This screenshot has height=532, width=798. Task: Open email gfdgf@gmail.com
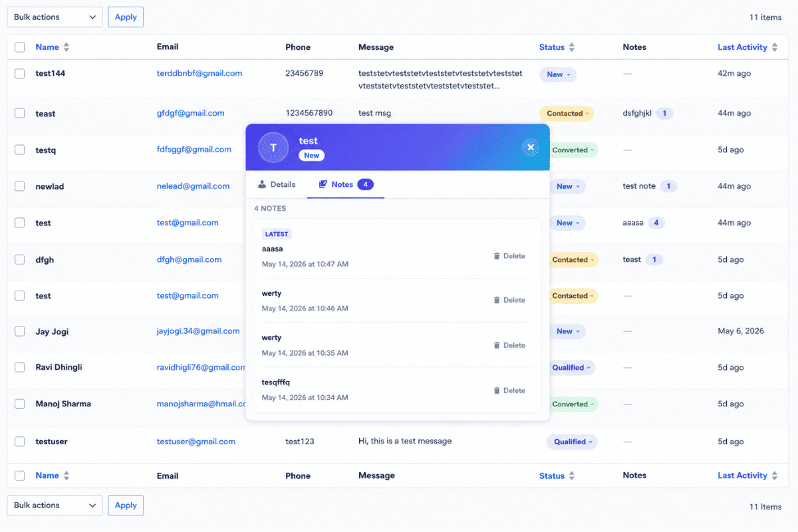(x=191, y=113)
